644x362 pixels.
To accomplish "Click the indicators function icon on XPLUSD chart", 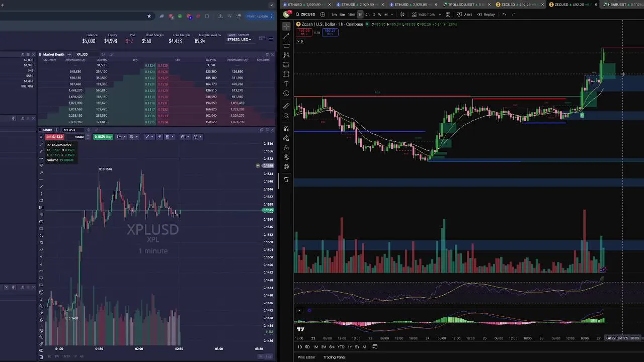I will (159, 137).
